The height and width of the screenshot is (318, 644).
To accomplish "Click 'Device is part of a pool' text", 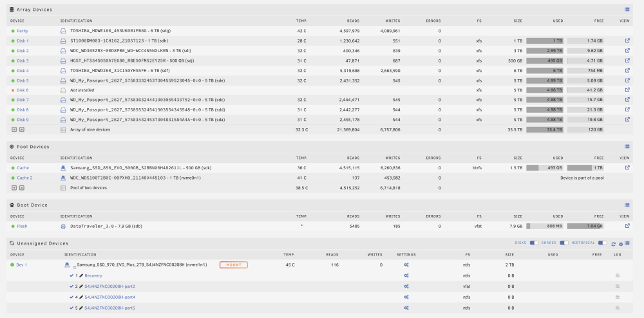I will (582, 178).
